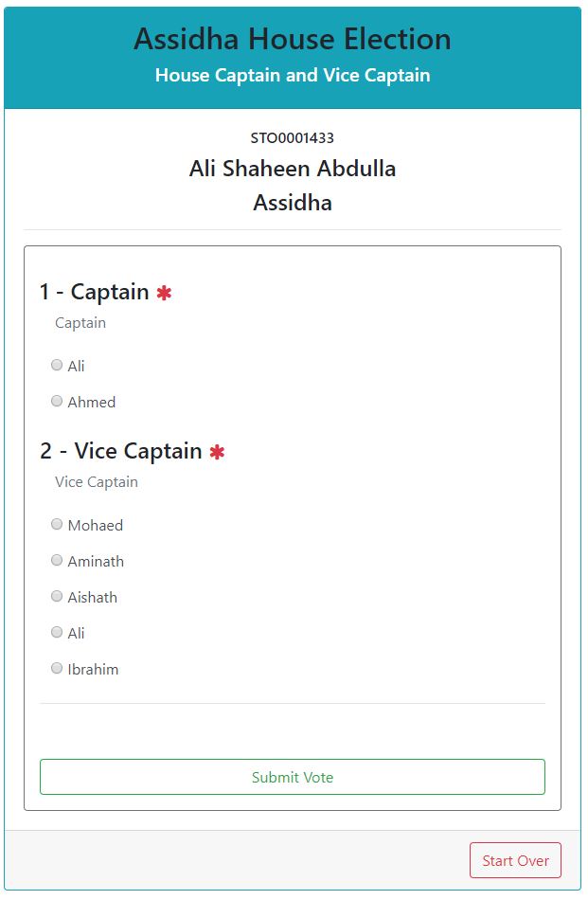Click the Ahmed candidate label
Screen dimensions: 588x900
pyautogui.click(x=92, y=403)
